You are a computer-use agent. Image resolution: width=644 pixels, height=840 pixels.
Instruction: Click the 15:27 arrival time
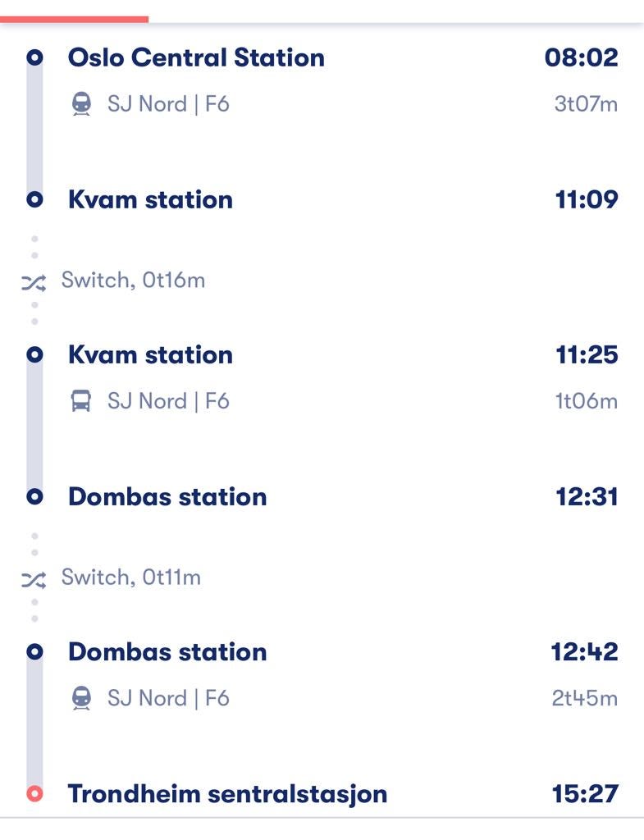(585, 794)
